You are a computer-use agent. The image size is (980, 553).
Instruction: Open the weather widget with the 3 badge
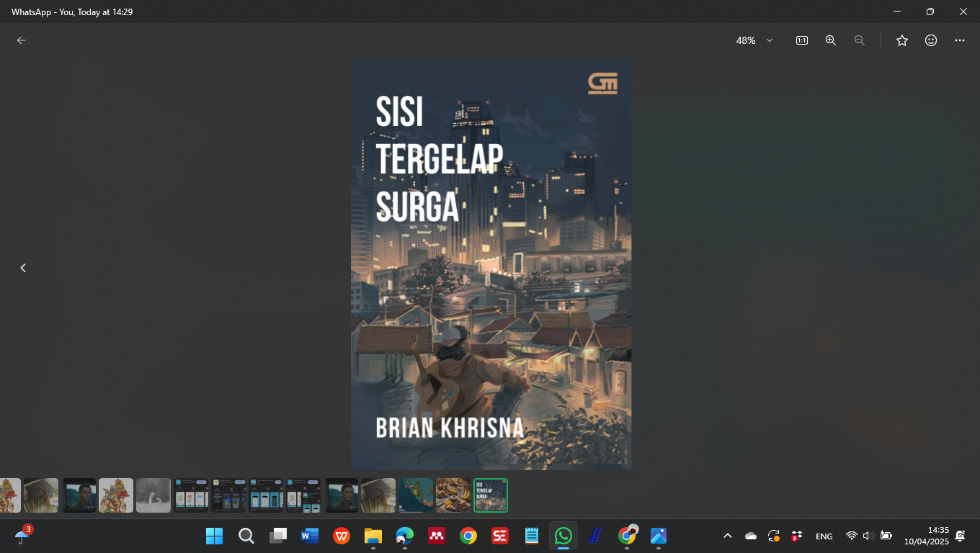23,535
